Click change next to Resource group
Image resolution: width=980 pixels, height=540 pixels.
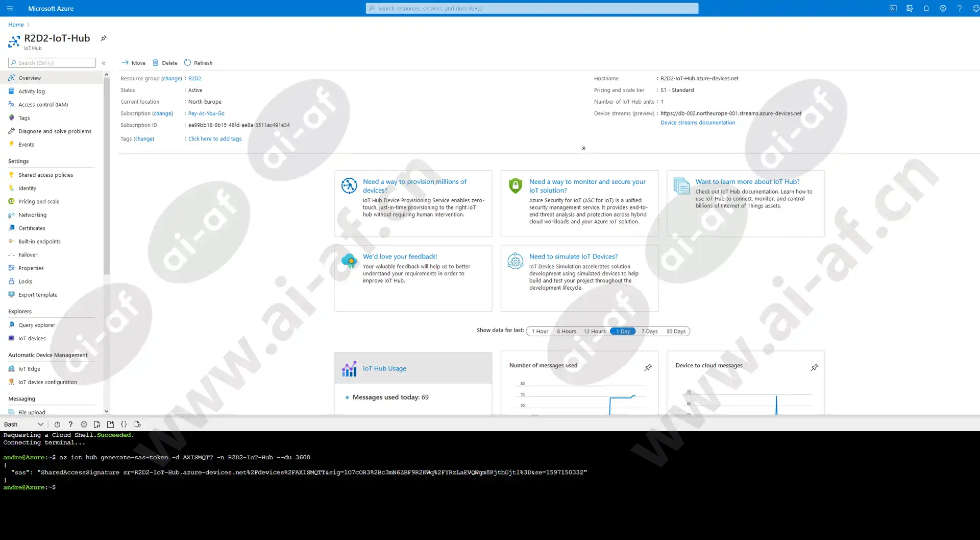pyautogui.click(x=171, y=78)
